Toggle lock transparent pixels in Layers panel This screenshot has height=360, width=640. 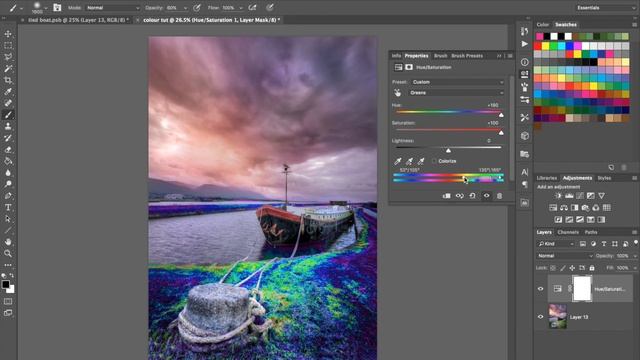553,268
